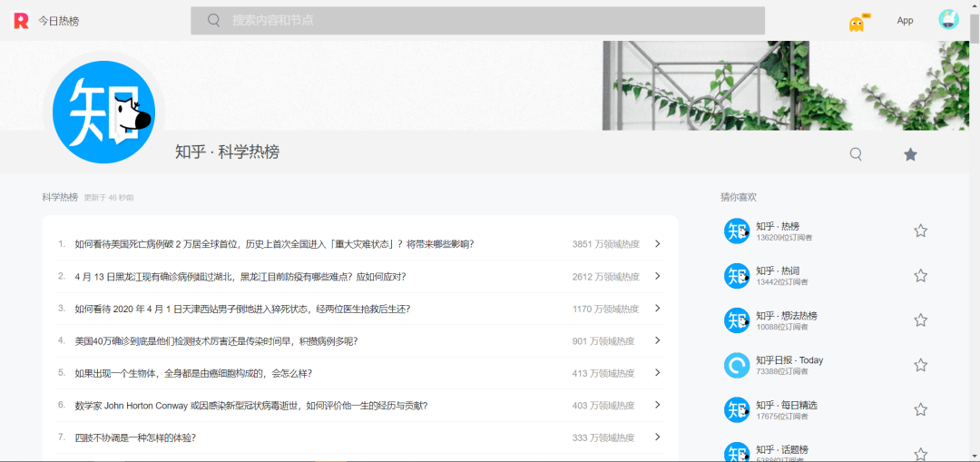Open the topic about 癌细胞构成的生物体
The image size is (980, 462).
193,373
